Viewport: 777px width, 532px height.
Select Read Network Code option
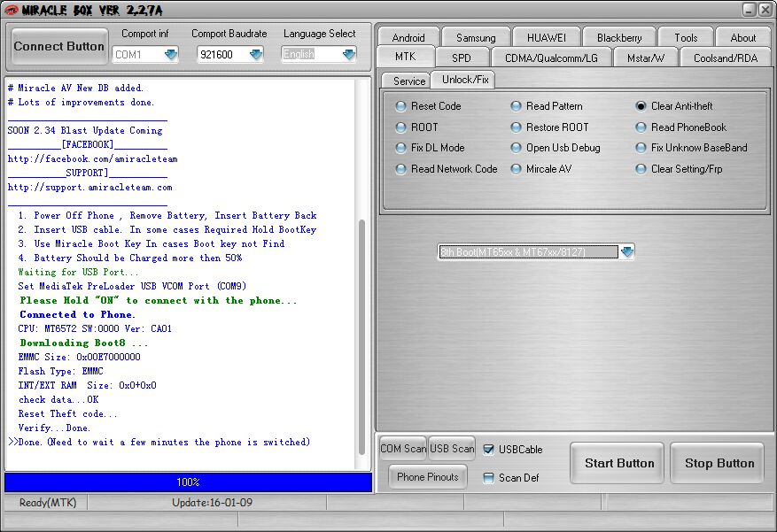(400, 169)
